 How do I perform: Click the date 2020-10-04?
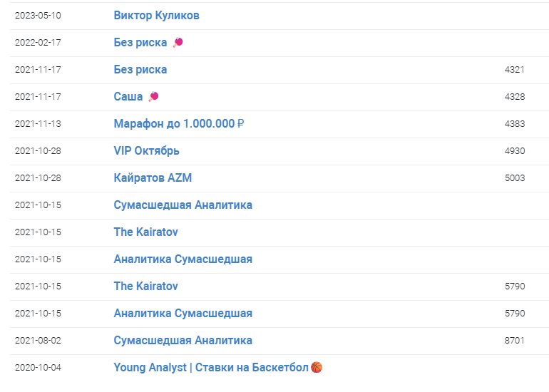tap(38, 368)
